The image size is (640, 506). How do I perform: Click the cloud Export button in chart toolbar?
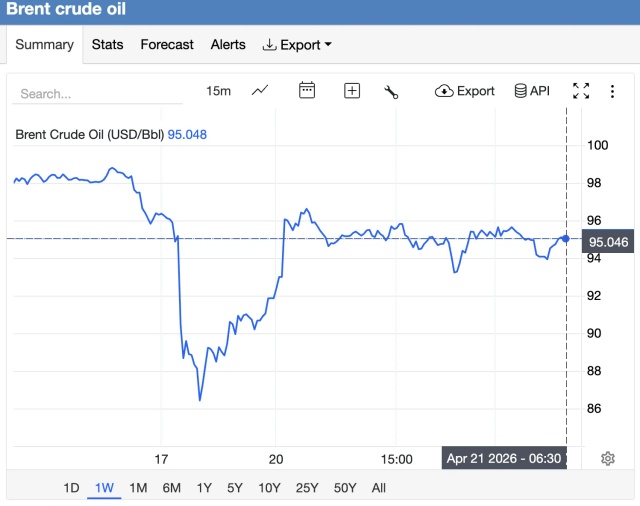pos(465,91)
